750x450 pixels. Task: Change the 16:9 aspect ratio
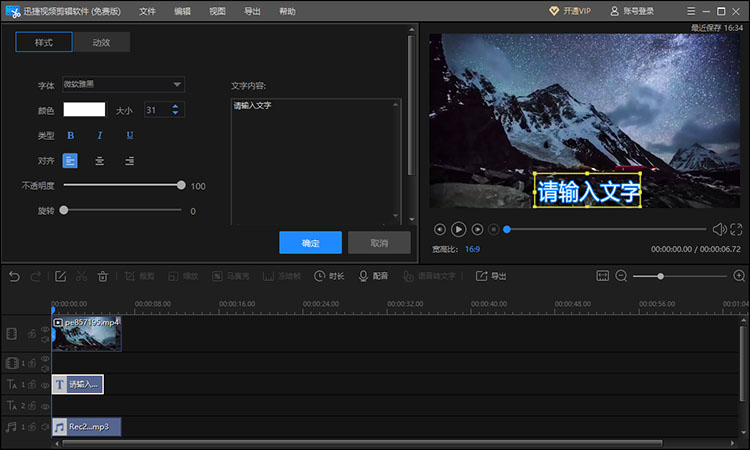(x=472, y=249)
